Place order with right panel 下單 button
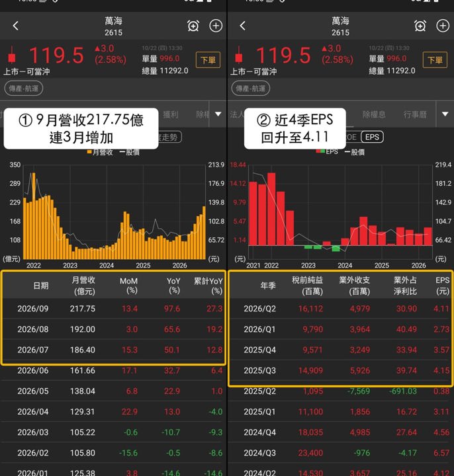This screenshot has height=476, width=454. 435,59
